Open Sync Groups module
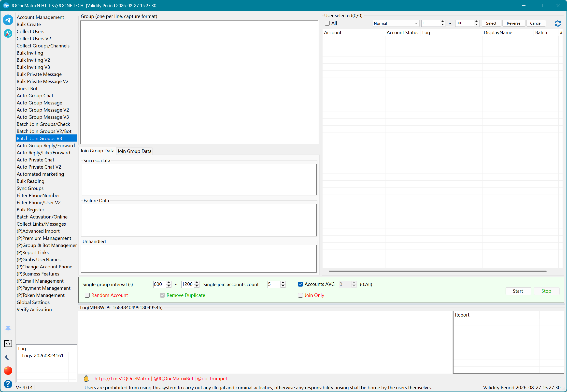 (x=30, y=188)
